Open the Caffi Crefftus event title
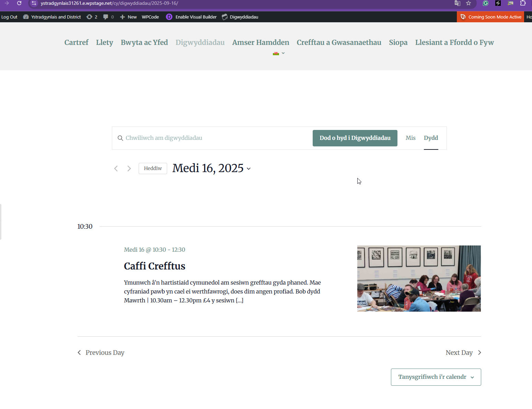Screen dimensions: 532x409 pyautogui.click(x=154, y=266)
